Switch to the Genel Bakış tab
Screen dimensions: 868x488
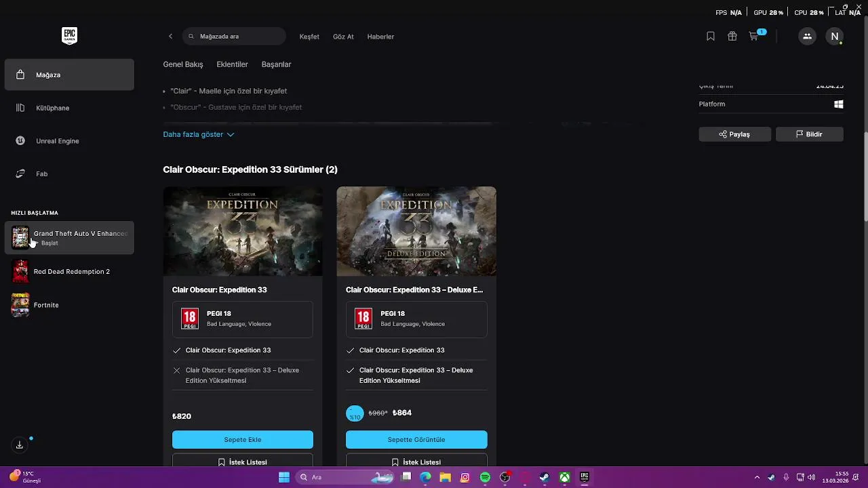(x=183, y=64)
